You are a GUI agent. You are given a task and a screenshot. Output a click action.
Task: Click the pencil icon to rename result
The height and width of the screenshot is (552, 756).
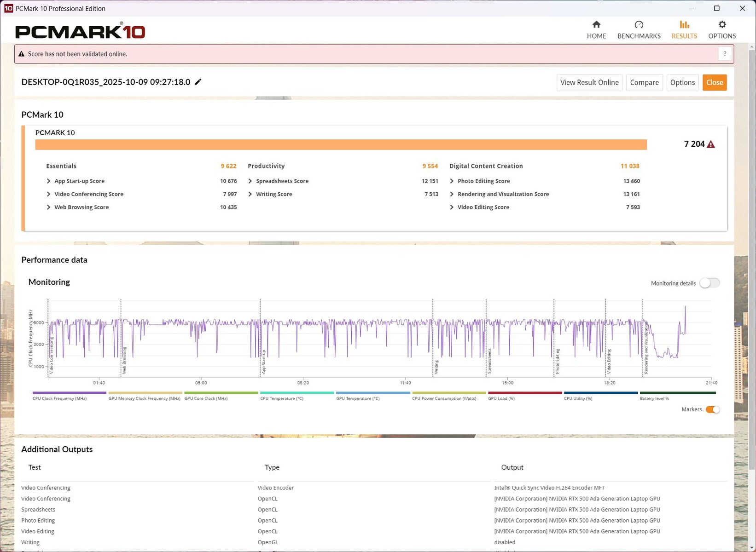tap(198, 82)
